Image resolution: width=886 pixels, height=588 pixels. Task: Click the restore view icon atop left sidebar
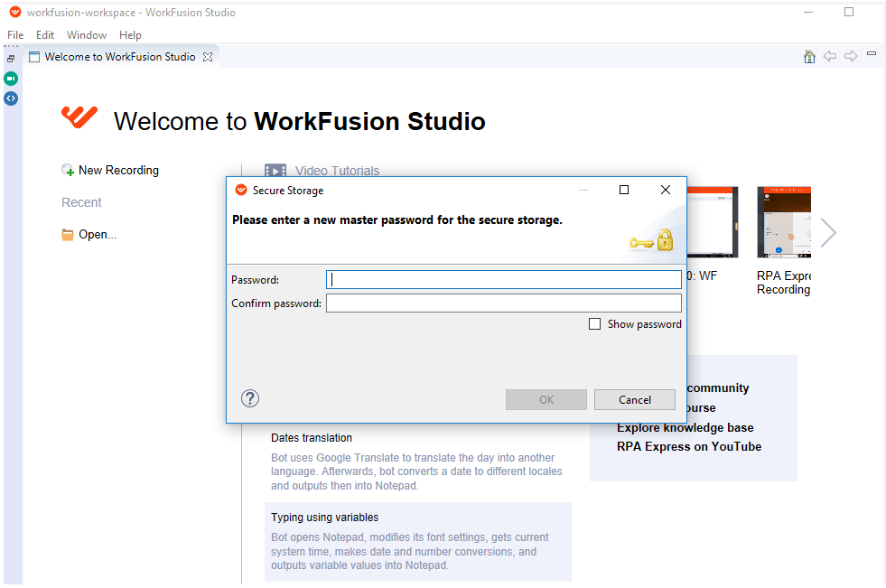tap(11, 58)
